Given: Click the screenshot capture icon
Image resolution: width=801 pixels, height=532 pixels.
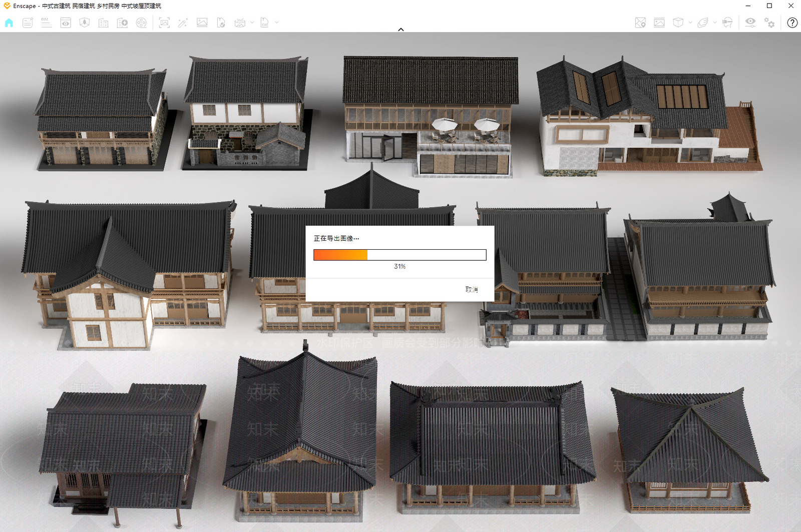Looking at the screenshot, I should [164, 23].
